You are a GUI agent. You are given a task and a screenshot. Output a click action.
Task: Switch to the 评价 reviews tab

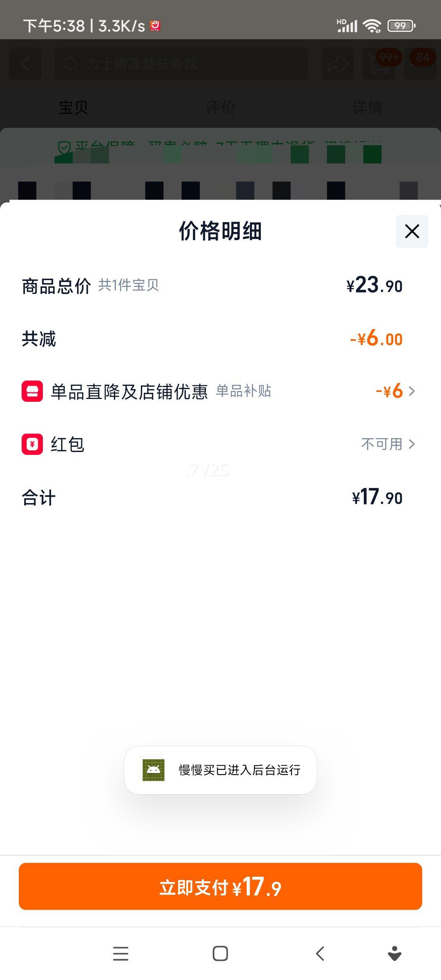(220, 107)
